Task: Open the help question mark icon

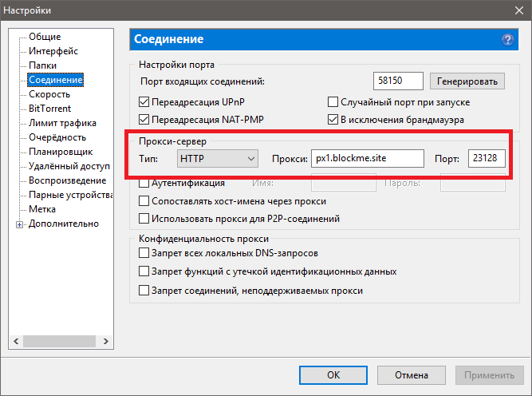Action: (507, 40)
